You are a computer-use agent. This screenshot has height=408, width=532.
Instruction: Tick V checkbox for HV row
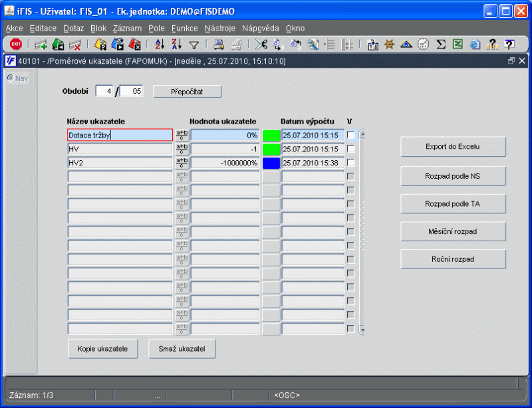[x=351, y=149]
